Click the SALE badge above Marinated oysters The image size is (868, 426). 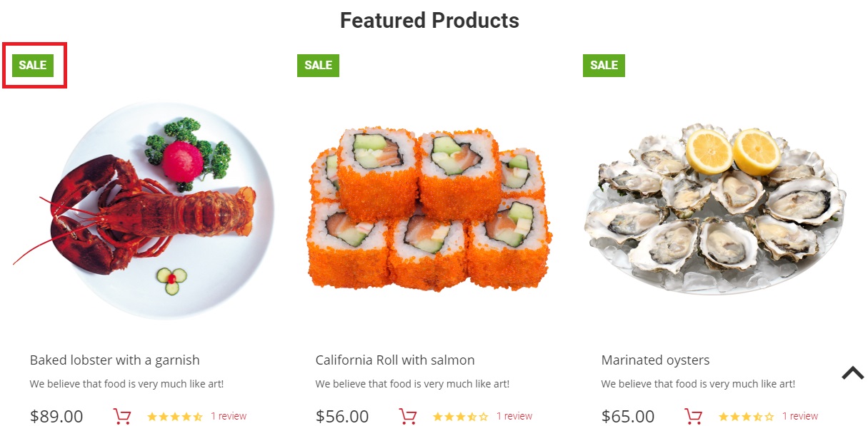604,65
